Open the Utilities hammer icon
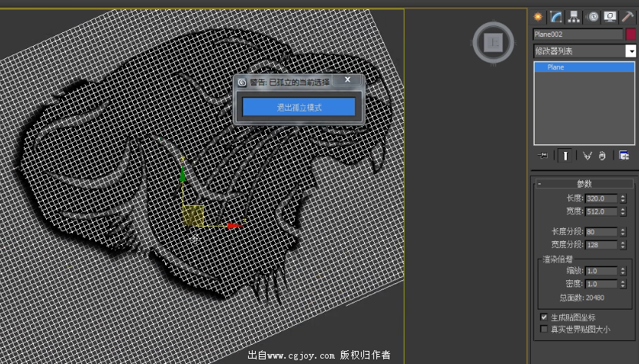The height and width of the screenshot is (364, 639). click(x=627, y=16)
